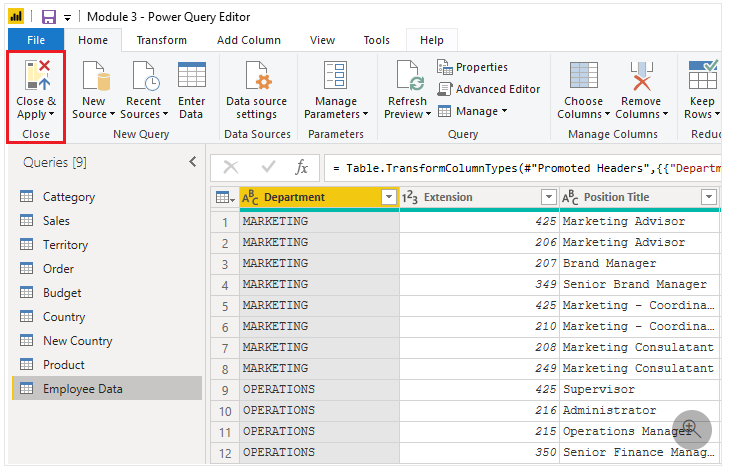Select the Sales query
730x471 pixels.
click(107, 221)
